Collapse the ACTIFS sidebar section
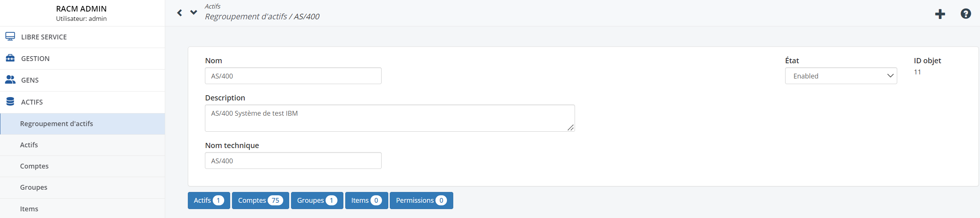 (82, 102)
